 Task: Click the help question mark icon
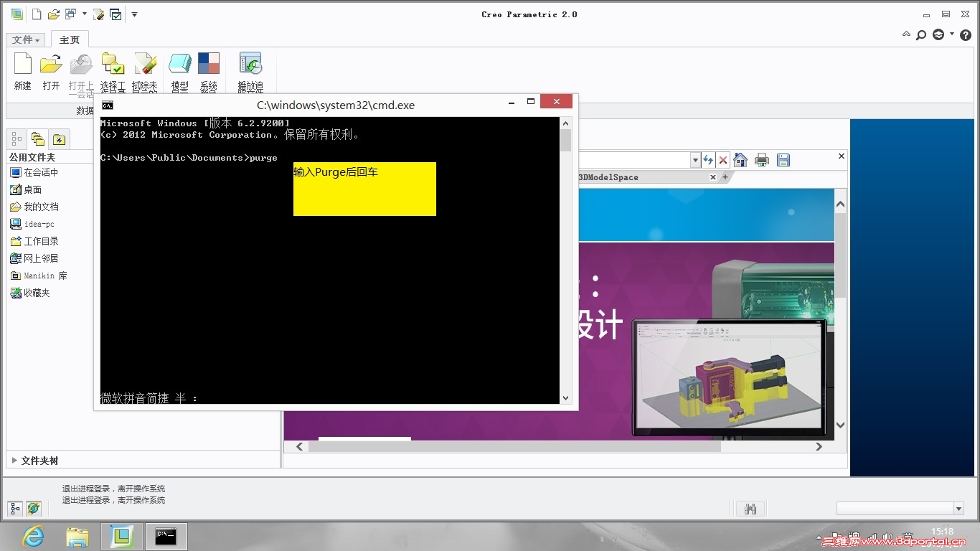coord(966,34)
